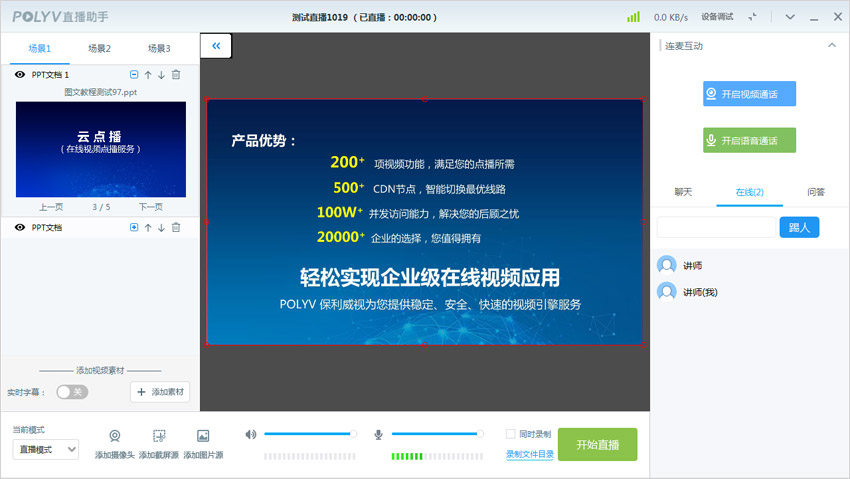Move PPT文档 1 down with arrow icon
850x479 pixels.
(x=162, y=75)
